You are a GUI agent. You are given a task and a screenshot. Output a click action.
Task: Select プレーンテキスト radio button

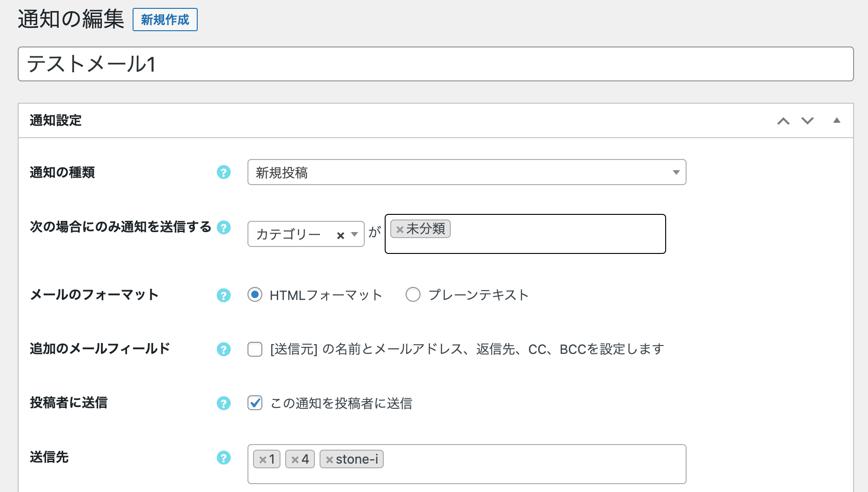pos(413,295)
